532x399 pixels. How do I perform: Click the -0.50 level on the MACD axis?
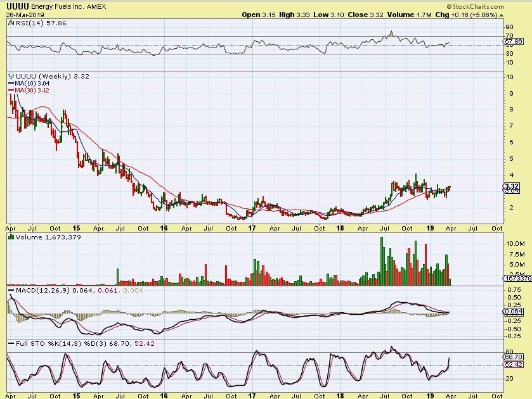514,329
